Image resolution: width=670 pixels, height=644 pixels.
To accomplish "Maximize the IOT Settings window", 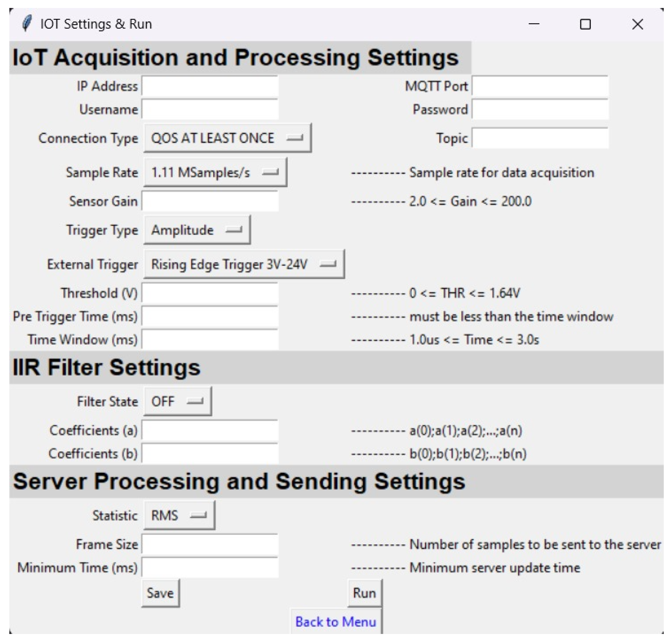I will tap(585, 24).
